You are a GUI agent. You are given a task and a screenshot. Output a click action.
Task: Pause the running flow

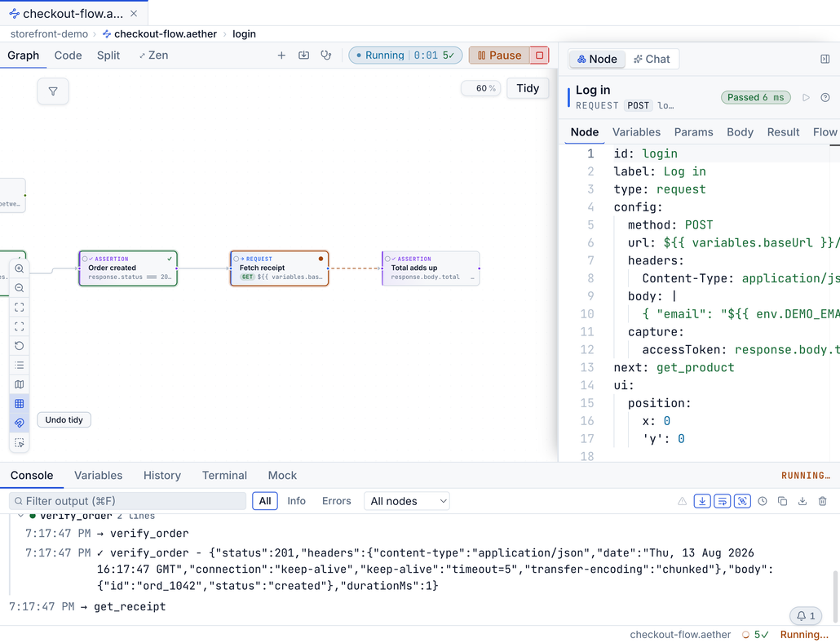(499, 55)
